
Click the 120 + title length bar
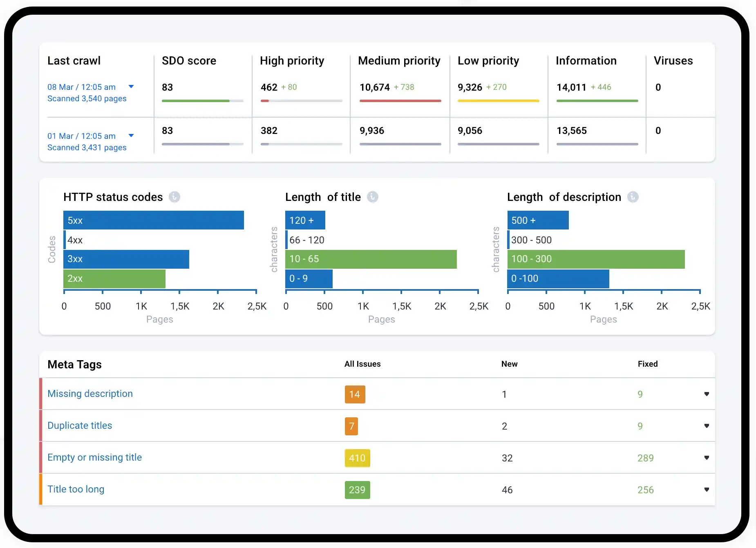coord(305,220)
